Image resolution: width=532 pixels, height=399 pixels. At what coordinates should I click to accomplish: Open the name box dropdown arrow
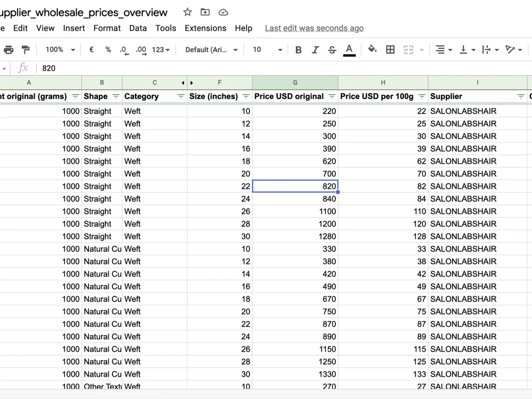click(4, 69)
